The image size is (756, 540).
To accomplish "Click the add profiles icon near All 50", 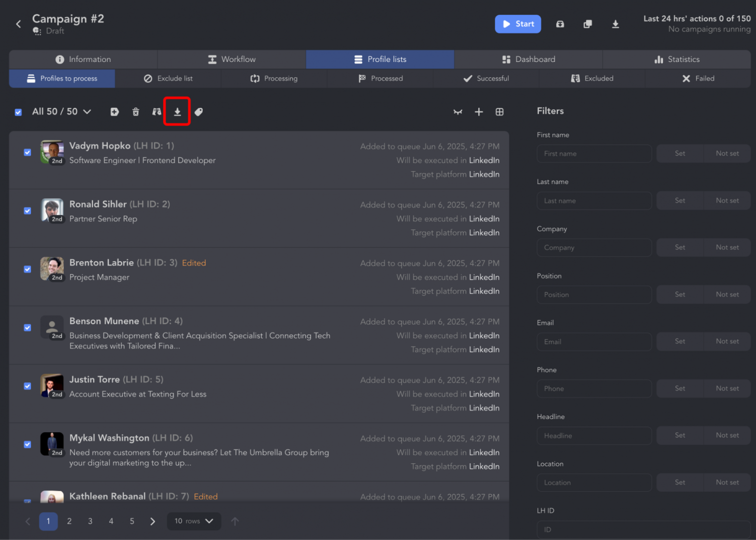I will [x=114, y=112].
